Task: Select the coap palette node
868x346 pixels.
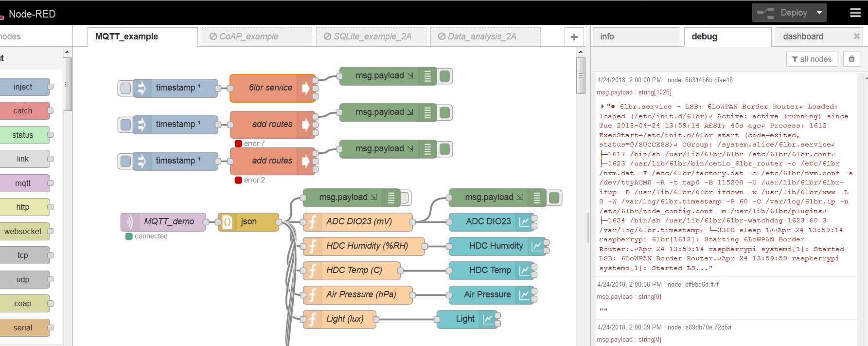Action: click(25, 303)
